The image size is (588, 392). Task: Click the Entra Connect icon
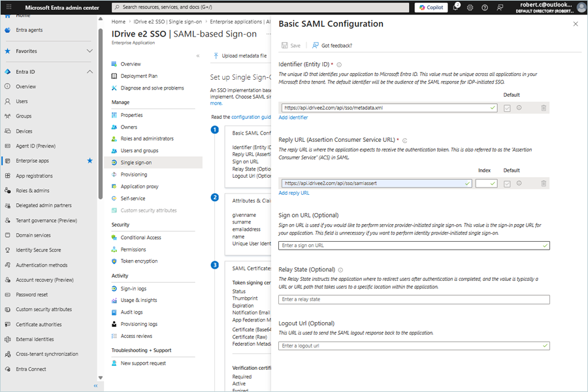coord(7,369)
